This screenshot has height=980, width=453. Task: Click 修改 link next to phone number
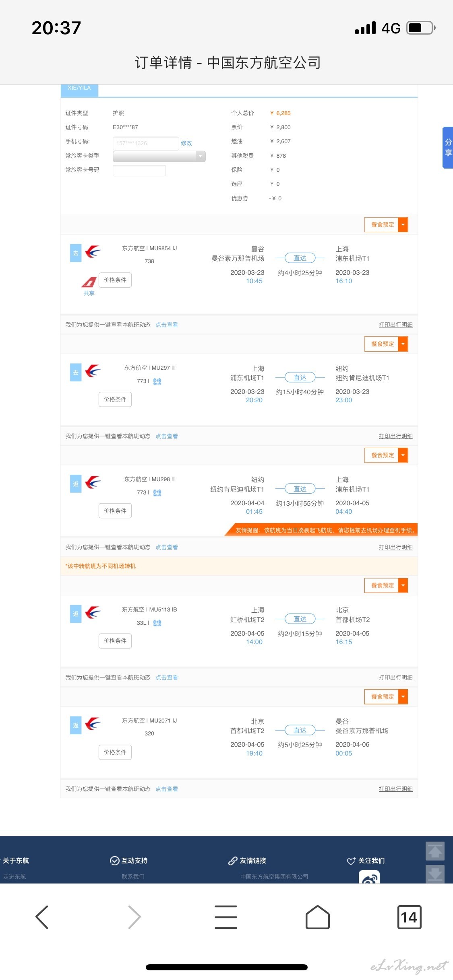click(x=186, y=143)
